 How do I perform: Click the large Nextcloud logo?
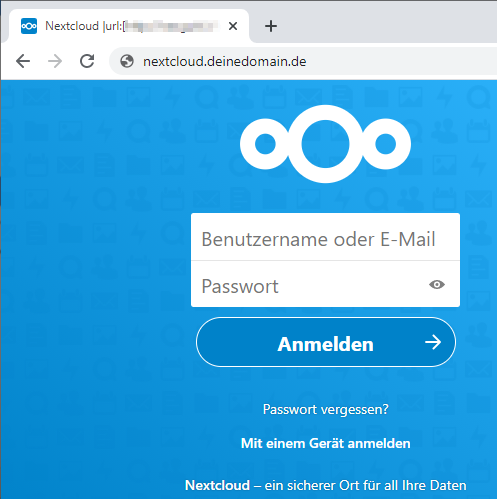325,144
